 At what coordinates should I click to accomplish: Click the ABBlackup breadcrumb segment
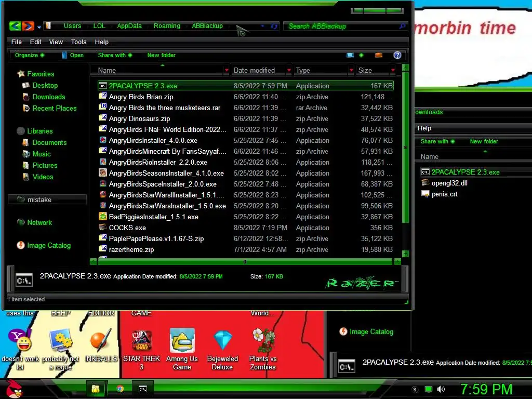coord(207,26)
